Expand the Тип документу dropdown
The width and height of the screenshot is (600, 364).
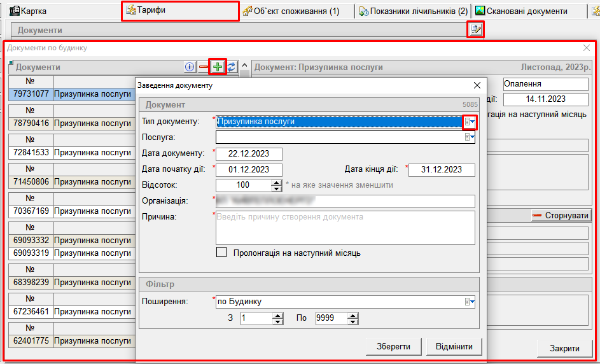pyautogui.click(x=470, y=122)
